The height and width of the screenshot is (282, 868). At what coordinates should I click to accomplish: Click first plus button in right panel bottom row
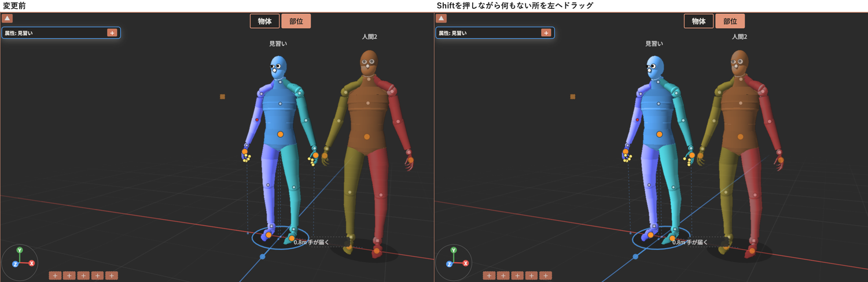(x=489, y=276)
